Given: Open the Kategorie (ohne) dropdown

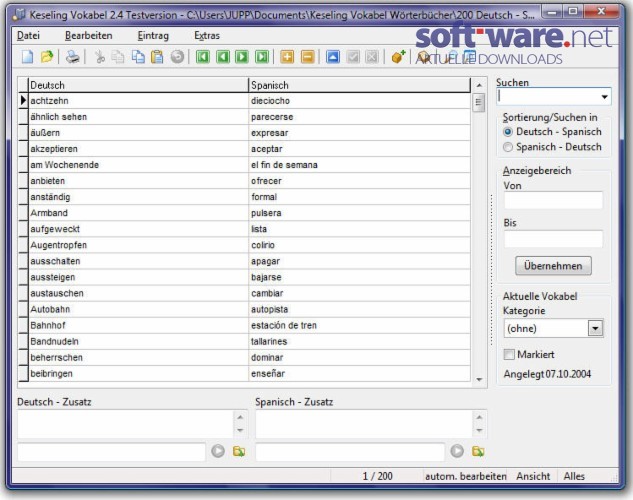Looking at the screenshot, I should pyautogui.click(x=595, y=328).
